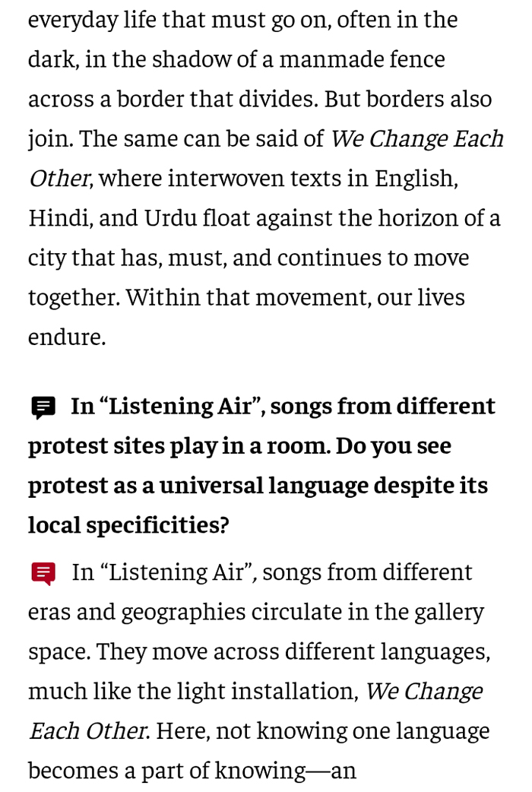Click the red comment icon beside the answer
Screen dimensions: 532x792
(43, 572)
